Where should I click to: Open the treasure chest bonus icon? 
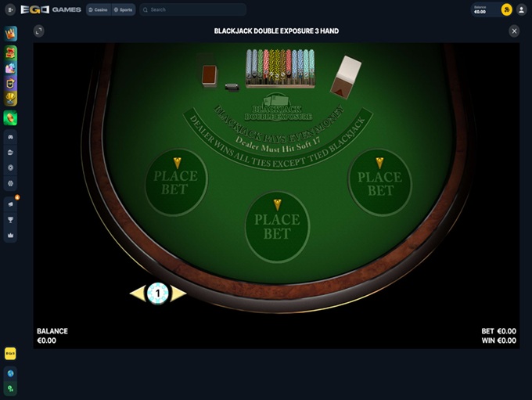pos(10,52)
